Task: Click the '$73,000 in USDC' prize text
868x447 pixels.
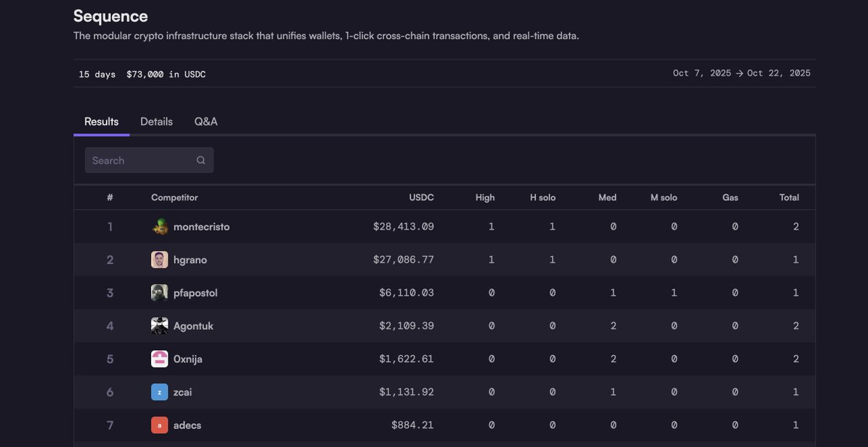Action: click(x=166, y=74)
